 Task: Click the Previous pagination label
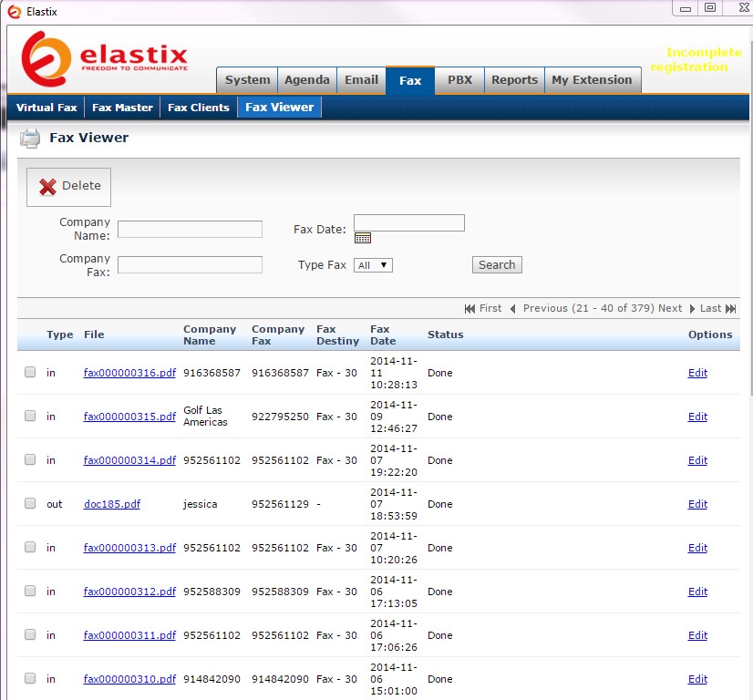click(x=545, y=308)
